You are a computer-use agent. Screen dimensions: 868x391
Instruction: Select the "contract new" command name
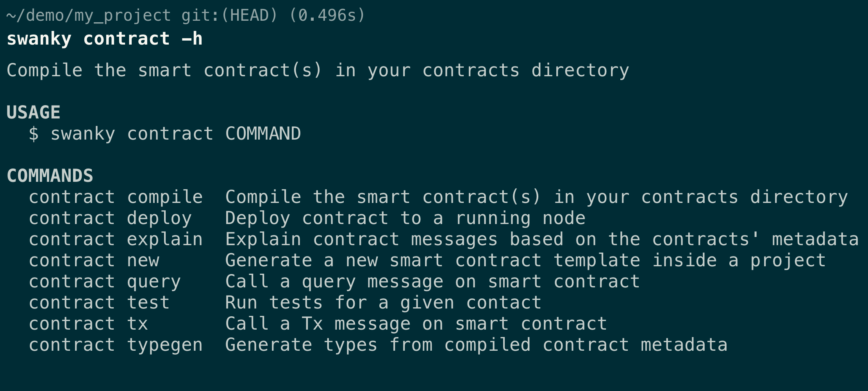pos(94,260)
